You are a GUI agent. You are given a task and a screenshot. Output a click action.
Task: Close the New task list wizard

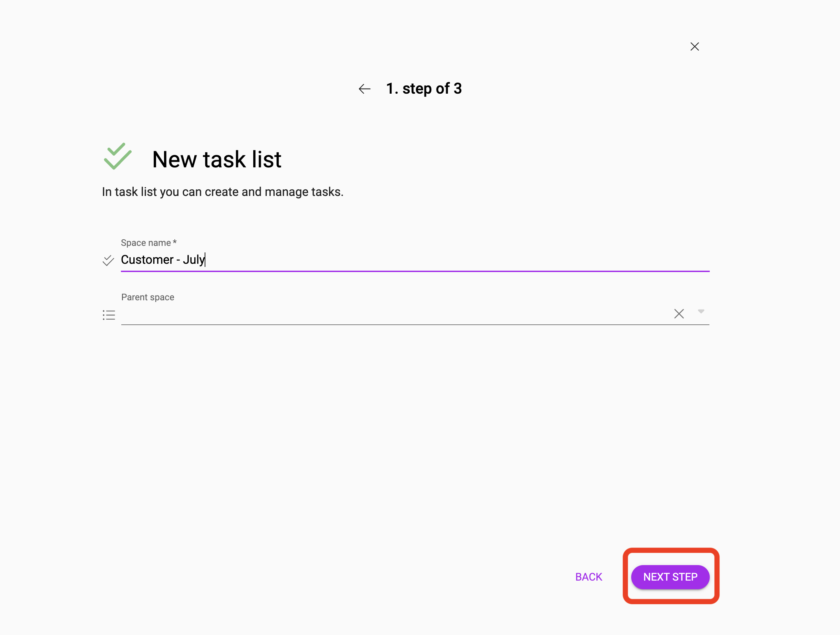click(695, 46)
